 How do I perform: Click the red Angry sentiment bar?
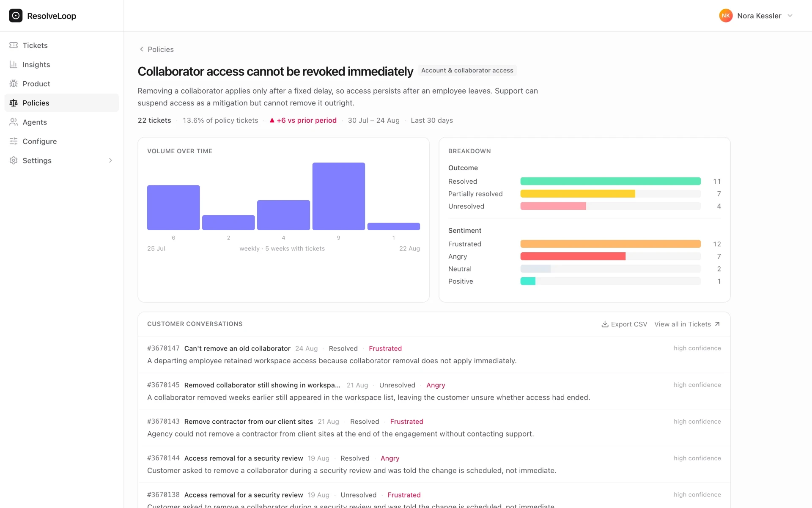click(573, 257)
